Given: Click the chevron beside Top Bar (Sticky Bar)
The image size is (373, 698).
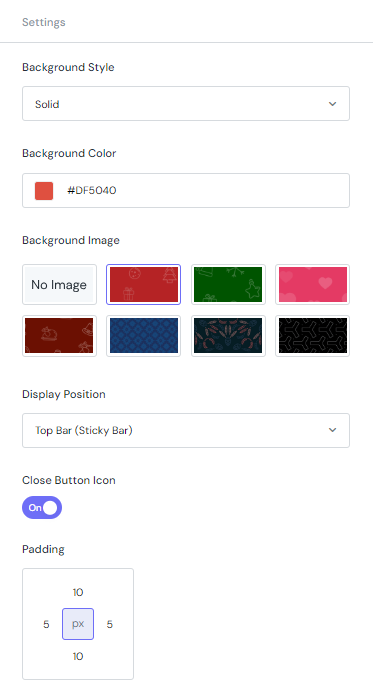Looking at the screenshot, I should click(332, 430).
